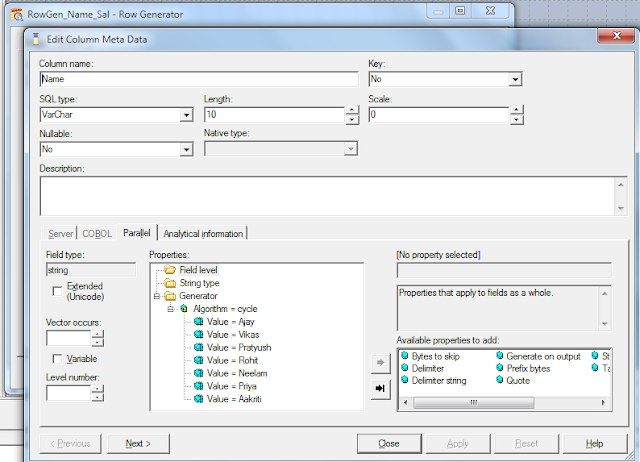Image resolution: width=640 pixels, height=462 pixels.
Task: Click the icon beside Value = Pratyush
Action: point(199,347)
